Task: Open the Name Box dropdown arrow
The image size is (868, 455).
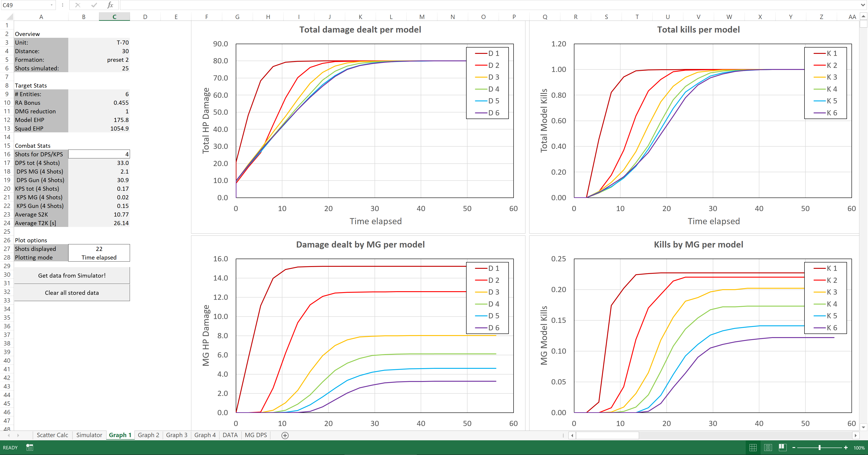Action: [x=52, y=5]
